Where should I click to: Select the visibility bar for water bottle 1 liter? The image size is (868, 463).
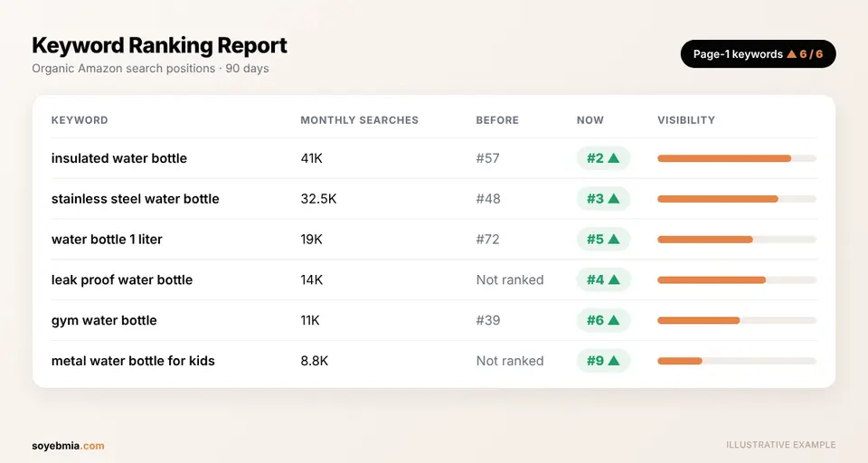click(737, 240)
